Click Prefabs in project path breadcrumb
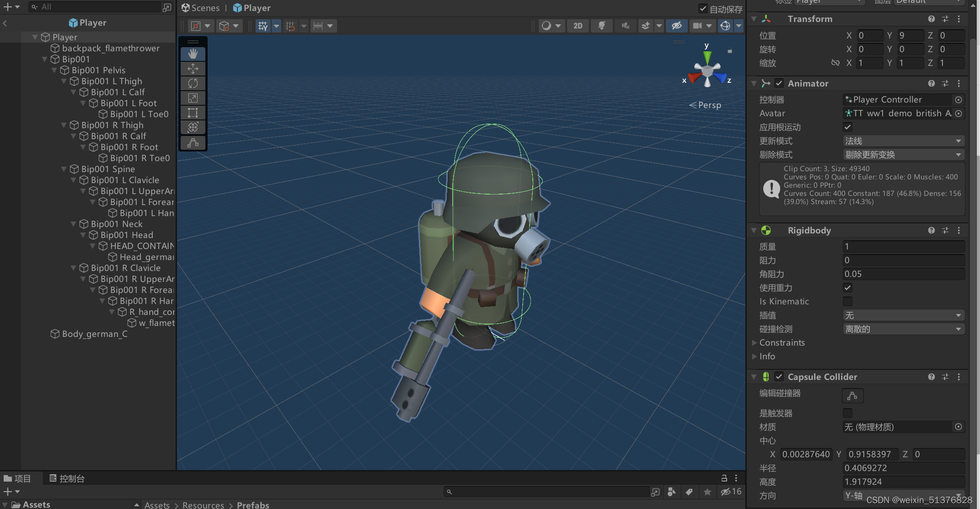Screen dimensions: 980x509 (253, 505)
